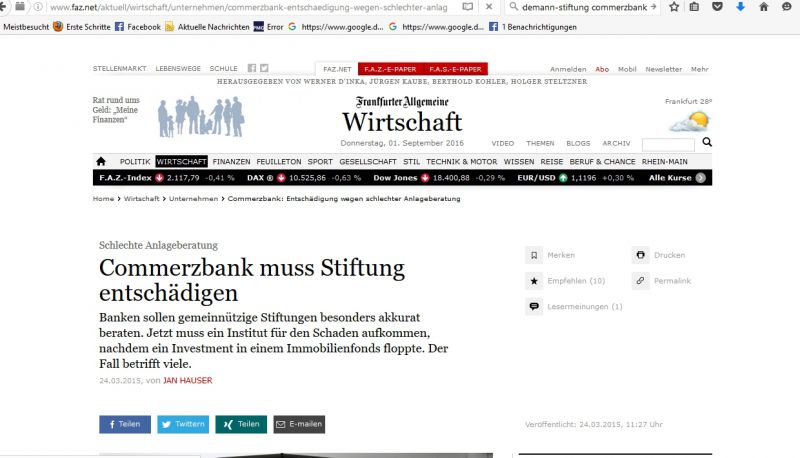800x458 pixels.
Task: Open the Wirtschaft section in nav
Action: pos(182,162)
